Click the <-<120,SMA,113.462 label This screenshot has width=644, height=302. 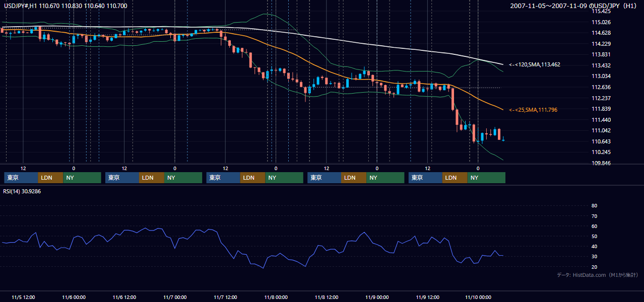tap(534, 64)
